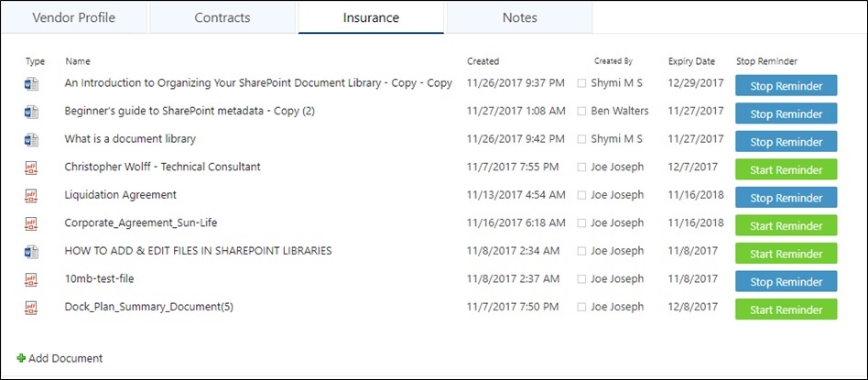Viewport: 868px width, 380px height.
Task: Tick the checkbox next to Ben Walters
Action: pyautogui.click(x=581, y=112)
